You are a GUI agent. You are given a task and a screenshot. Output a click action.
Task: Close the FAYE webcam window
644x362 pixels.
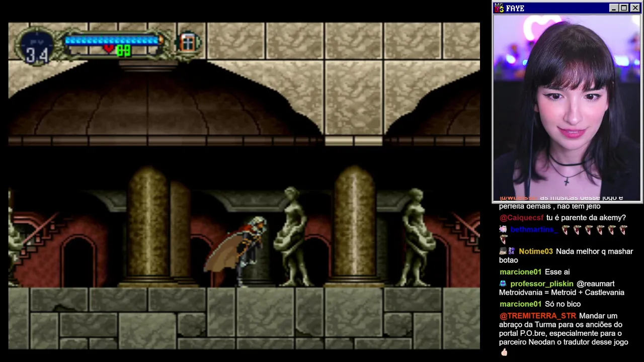tap(635, 8)
